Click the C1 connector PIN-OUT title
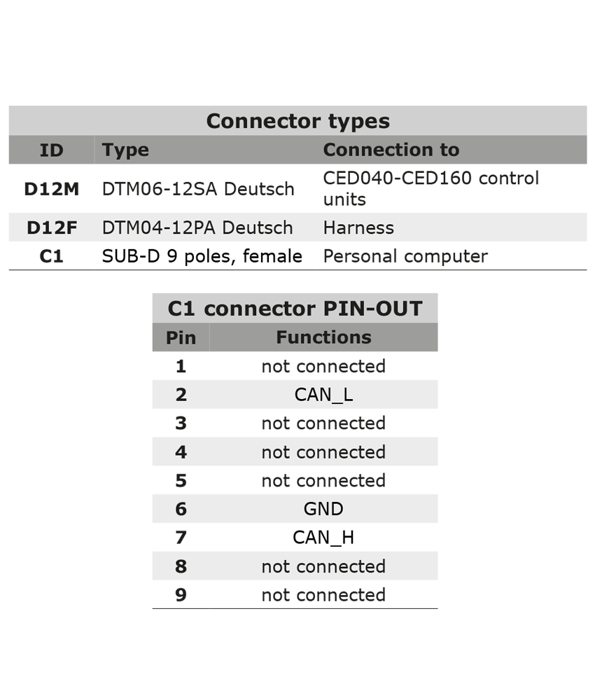Screen dimensions: 595x700 tap(295, 309)
